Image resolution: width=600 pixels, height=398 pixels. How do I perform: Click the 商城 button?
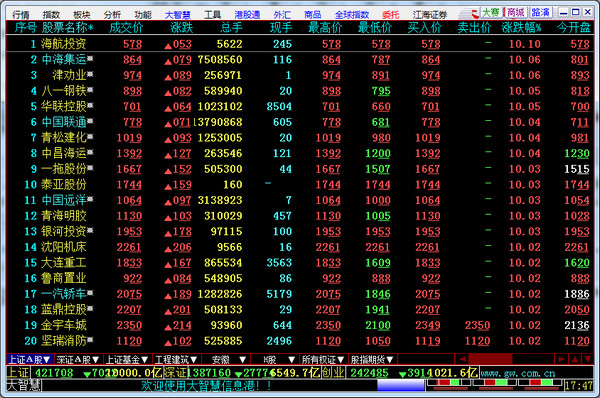516,12
